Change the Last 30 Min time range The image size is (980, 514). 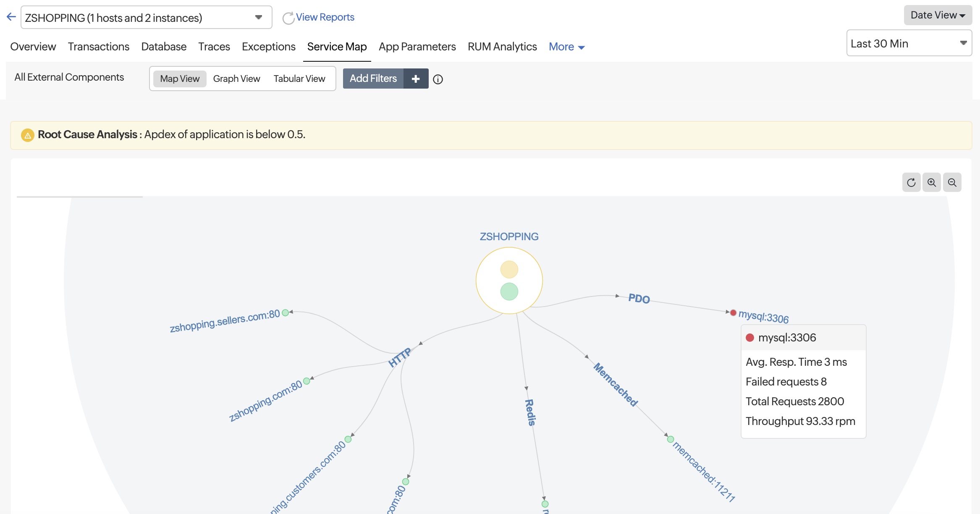909,43
